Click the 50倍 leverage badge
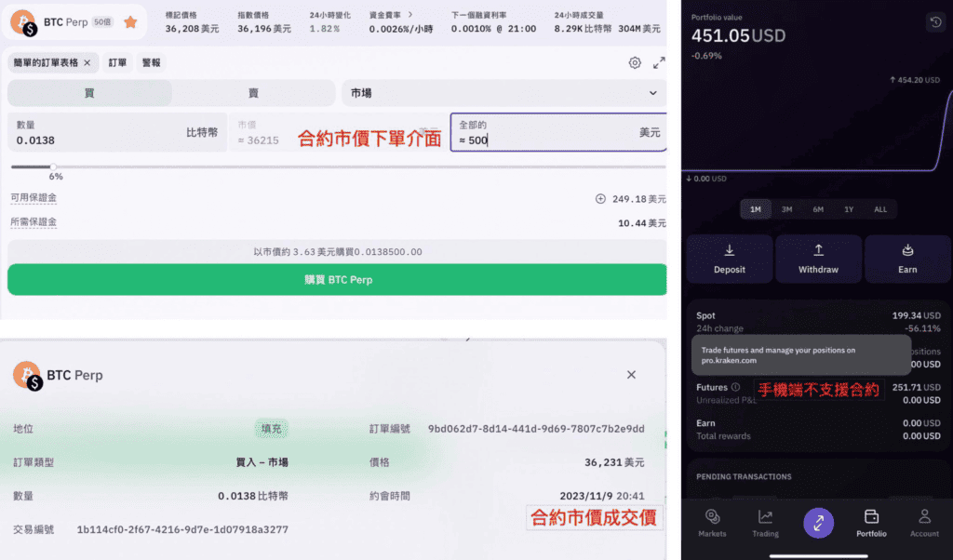Screen dimensions: 953x560 click(x=102, y=22)
